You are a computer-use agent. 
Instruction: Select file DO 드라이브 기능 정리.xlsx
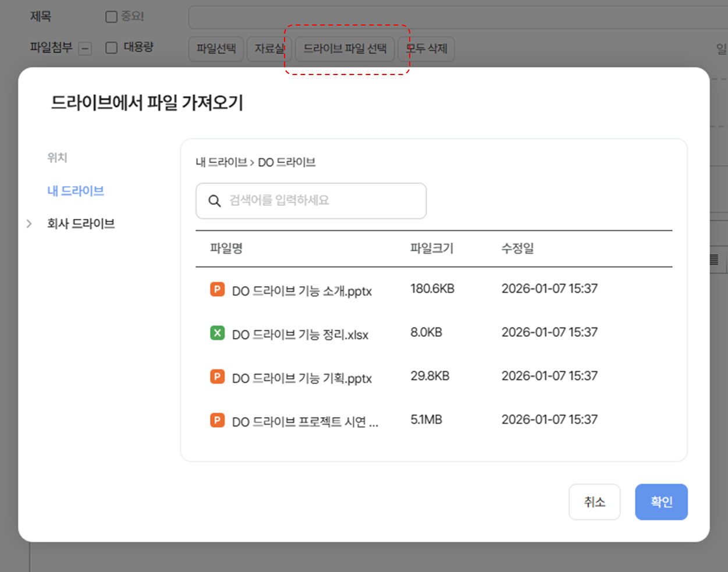point(300,335)
